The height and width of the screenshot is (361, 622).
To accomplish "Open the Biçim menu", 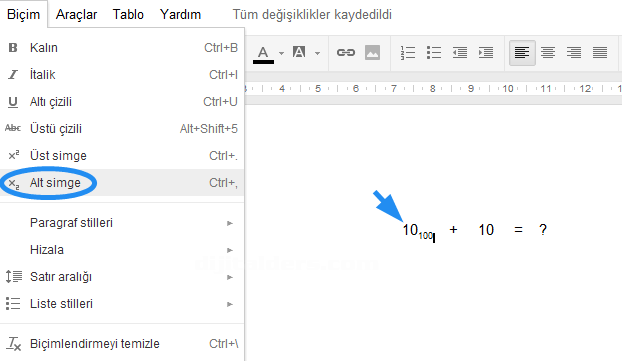I will [x=23, y=14].
